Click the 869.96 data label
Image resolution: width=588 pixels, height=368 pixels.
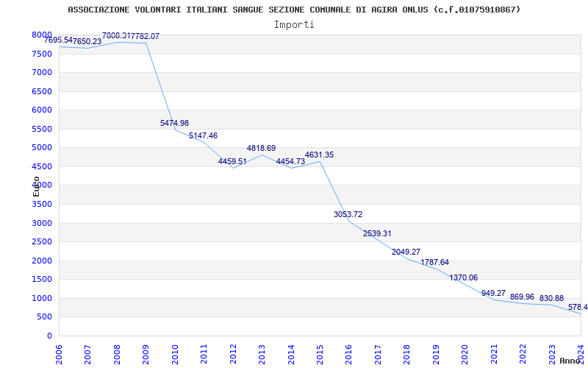[x=522, y=297]
